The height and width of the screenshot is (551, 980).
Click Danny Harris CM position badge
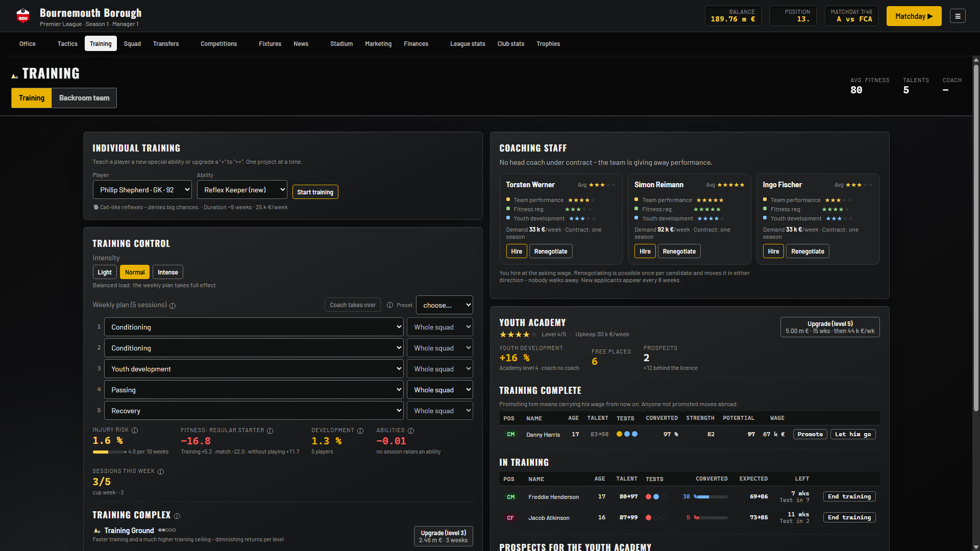pyautogui.click(x=510, y=435)
